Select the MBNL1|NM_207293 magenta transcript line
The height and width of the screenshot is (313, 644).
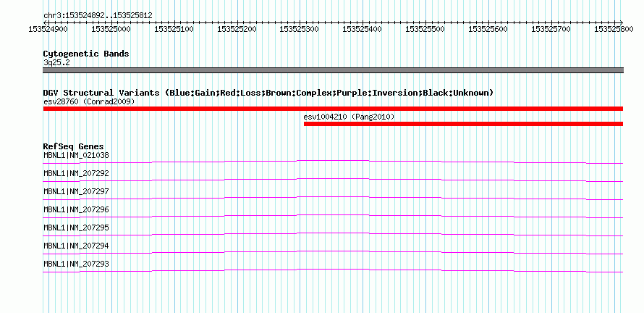333,270
